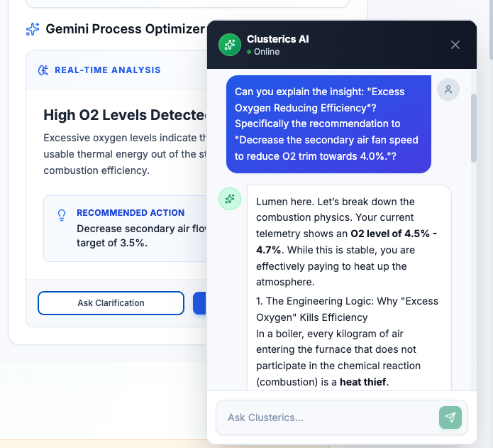Click the page scrollbar at right edge
493x448 pixels.
click(491, 29)
